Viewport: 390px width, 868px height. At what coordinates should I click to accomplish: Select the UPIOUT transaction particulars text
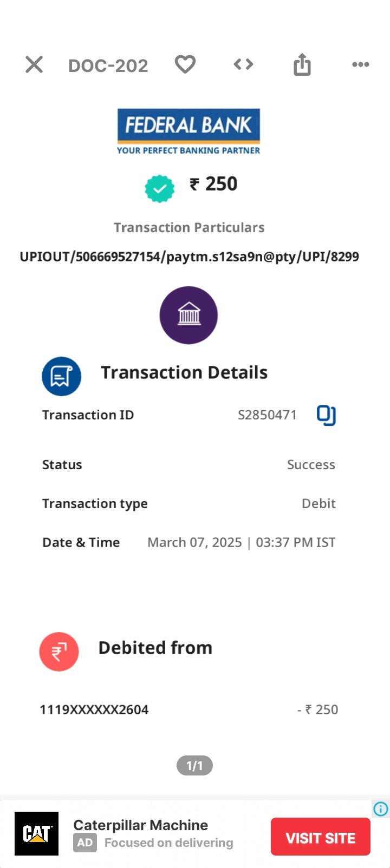tap(189, 257)
